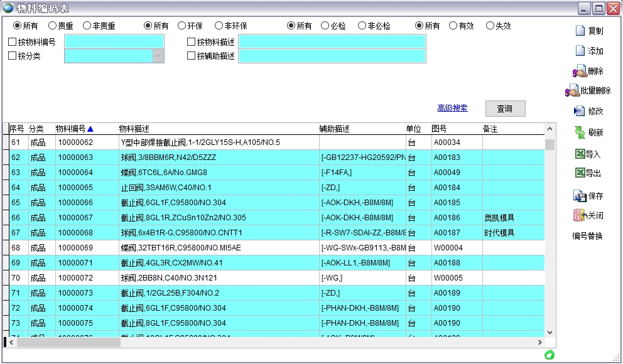Click the 按辅助描述 text input field
Image resolution: width=623 pixels, height=364 pixels.
tap(332, 56)
